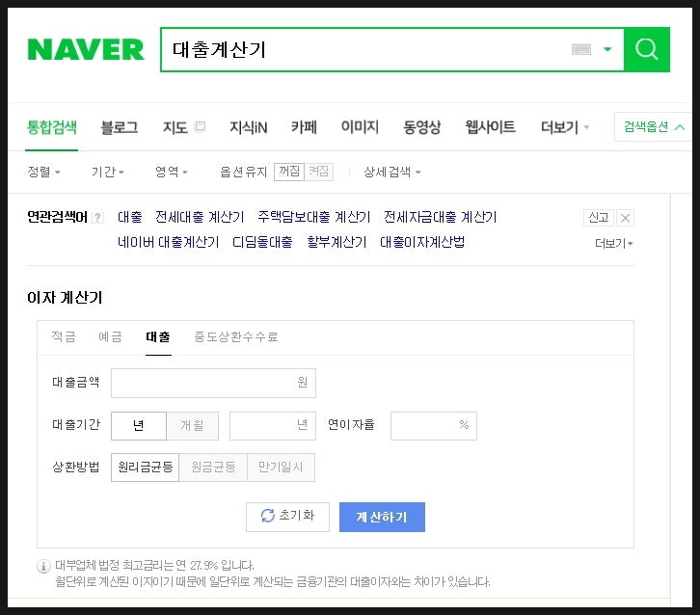Switch to the 지식iN tab
700x615 pixels.
pyautogui.click(x=248, y=127)
